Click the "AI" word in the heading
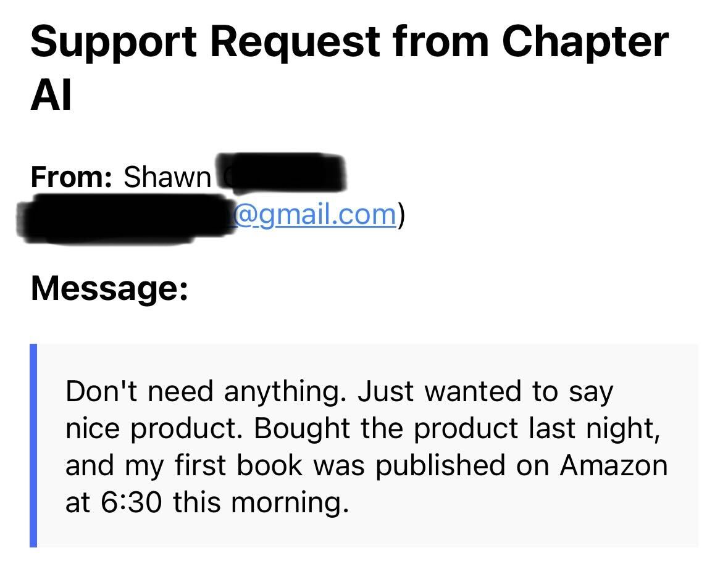Image resolution: width=728 pixels, height=582 pixels. coord(51,95)
